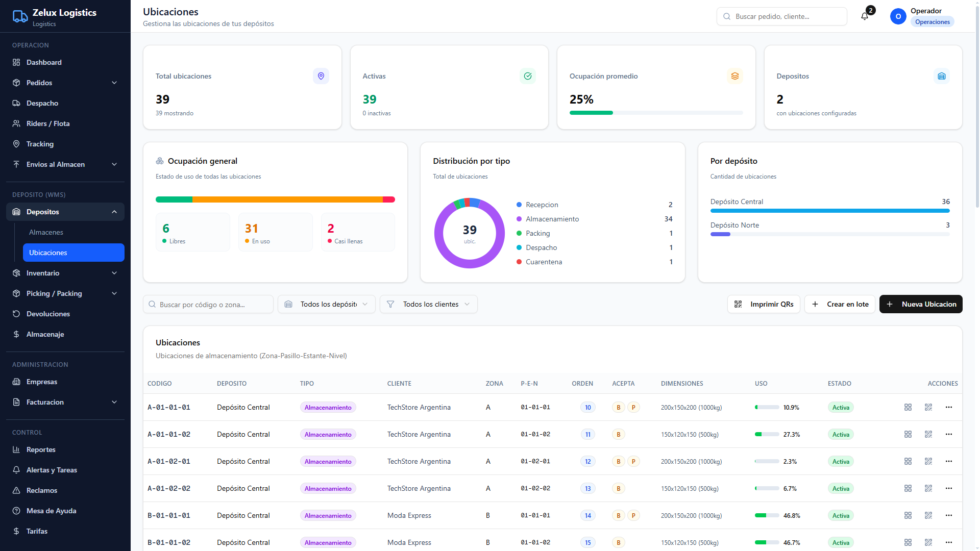Image resolution: width=980 pixels, height=551 pixels.
Task: Click the warehouse icon in Depositos card
Action: pos(942,76)
